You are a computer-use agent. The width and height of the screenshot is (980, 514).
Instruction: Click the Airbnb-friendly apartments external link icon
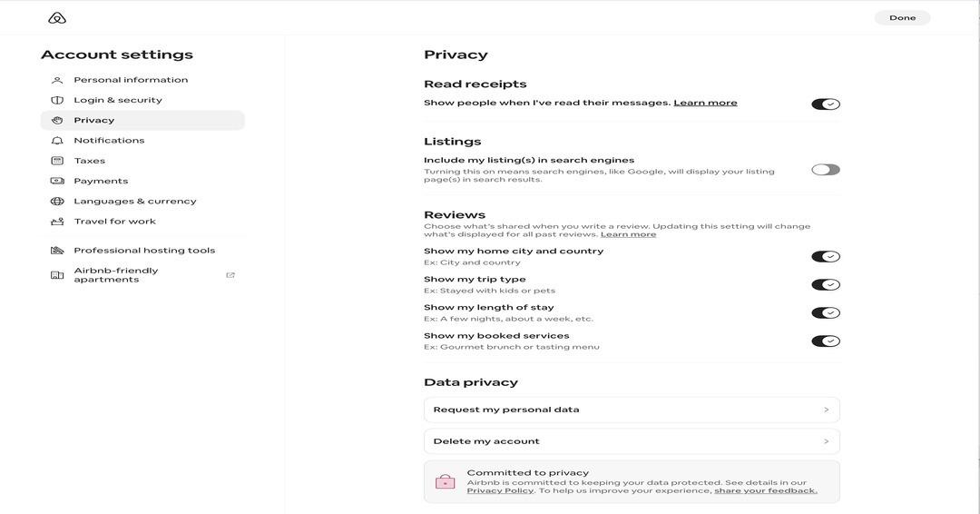click(230, 275)
